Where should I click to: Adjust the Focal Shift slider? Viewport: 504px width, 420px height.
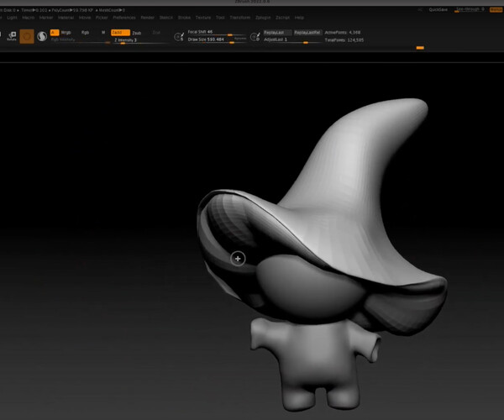coord(217,33)
